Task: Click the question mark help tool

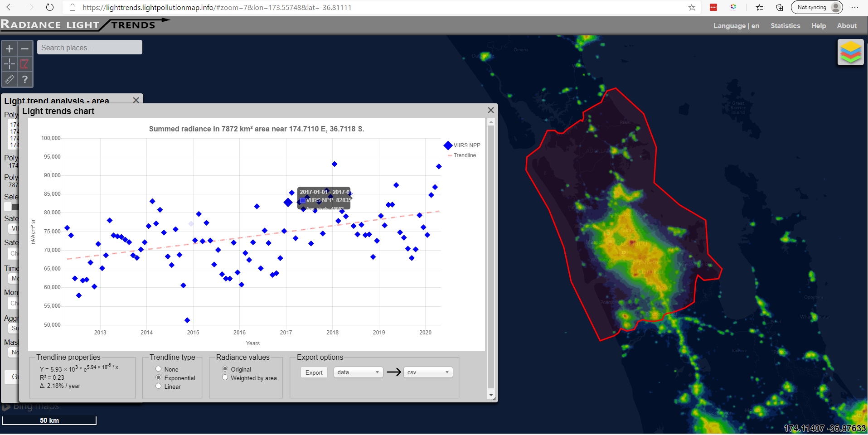Action: pos(25,79)
